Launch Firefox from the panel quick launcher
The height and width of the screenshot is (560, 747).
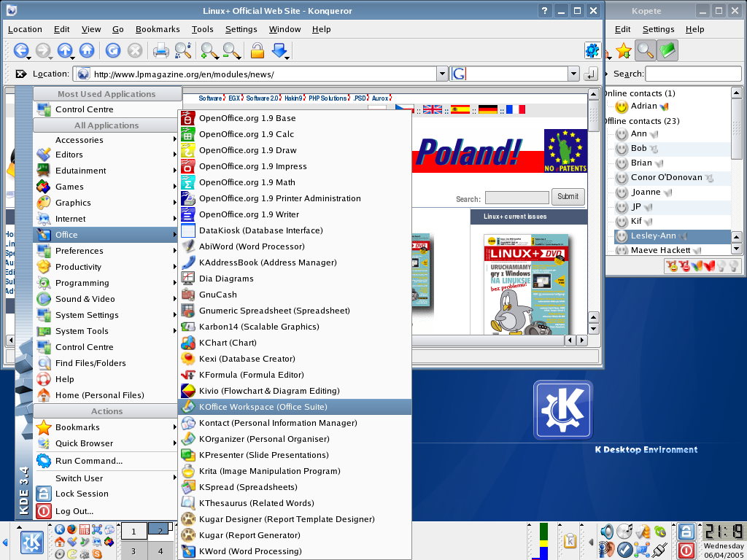tap(71, 529)
